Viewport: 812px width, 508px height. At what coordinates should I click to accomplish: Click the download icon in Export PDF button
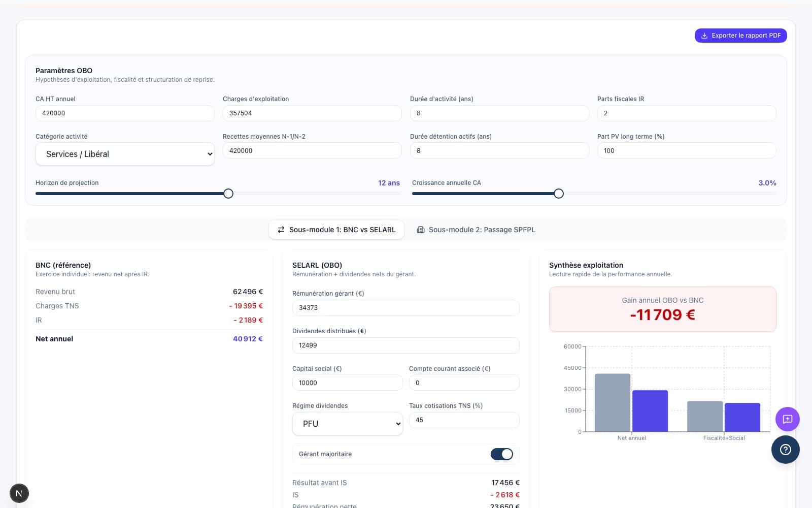pos(704,36)
